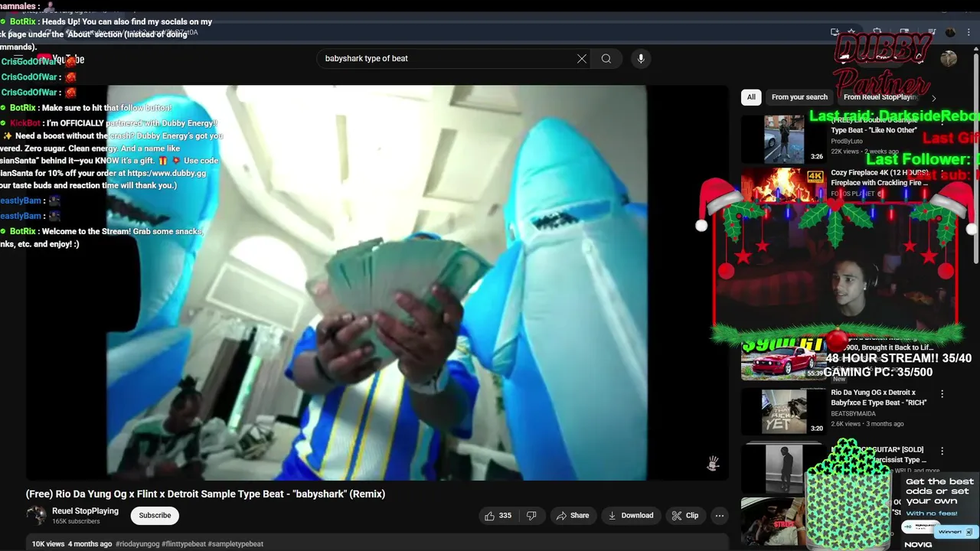Image resolution: width=980 pixels, height=551 pixels.
Task: Create a Clip with the scissors button
Action: click(685, 516)
